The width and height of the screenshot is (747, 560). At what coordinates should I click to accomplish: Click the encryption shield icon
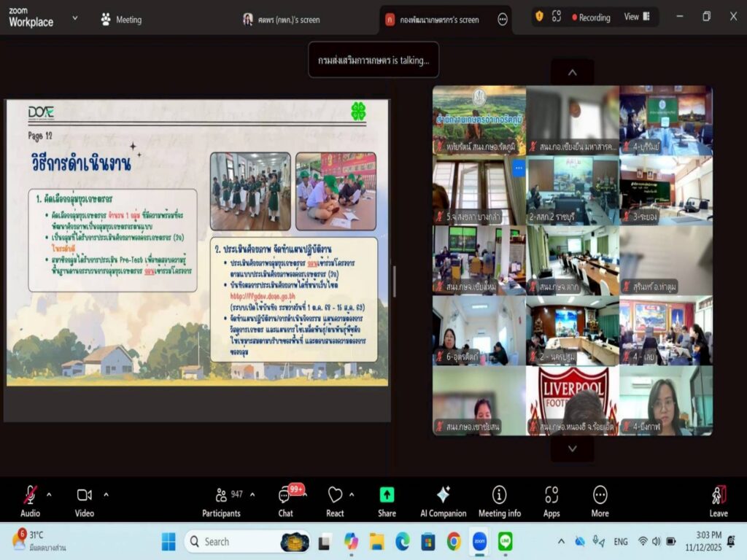[539, 16]
